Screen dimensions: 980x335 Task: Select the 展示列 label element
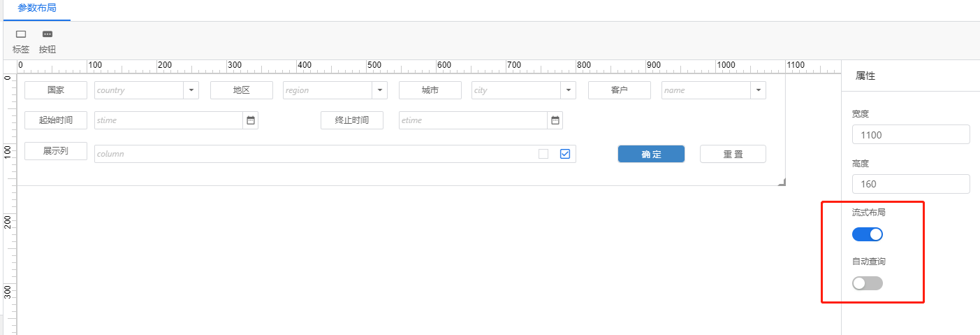pos(56,151)
